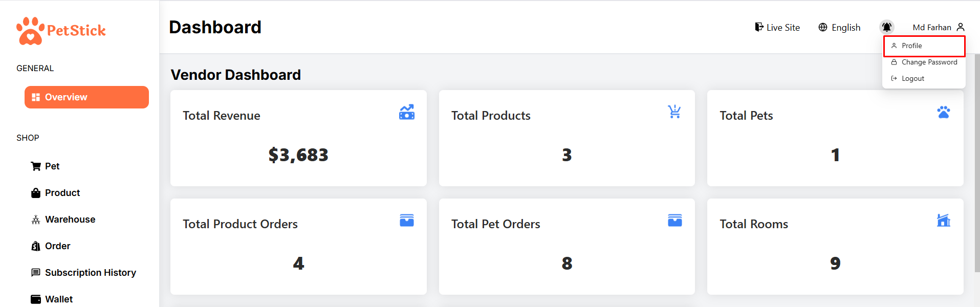Choose Change Password in the dropdown
The height and width of the screenshot is (307, 980).
coord(929,62)
